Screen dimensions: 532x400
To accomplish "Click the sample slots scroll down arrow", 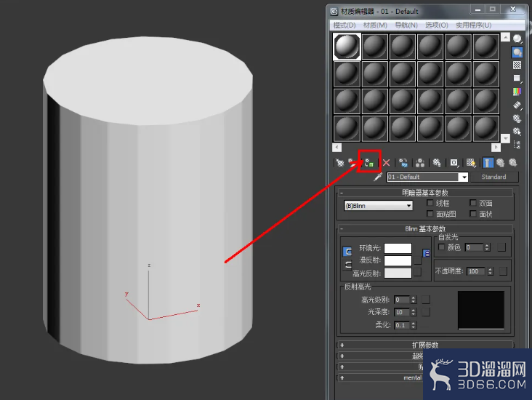I will click(x=505, y=138).
